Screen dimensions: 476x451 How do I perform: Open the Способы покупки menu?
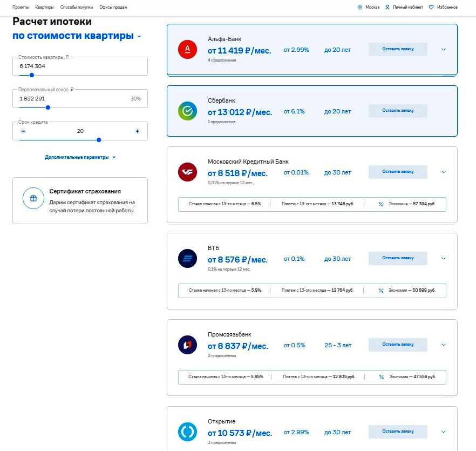pyautogui.click(x=77, y=8)
